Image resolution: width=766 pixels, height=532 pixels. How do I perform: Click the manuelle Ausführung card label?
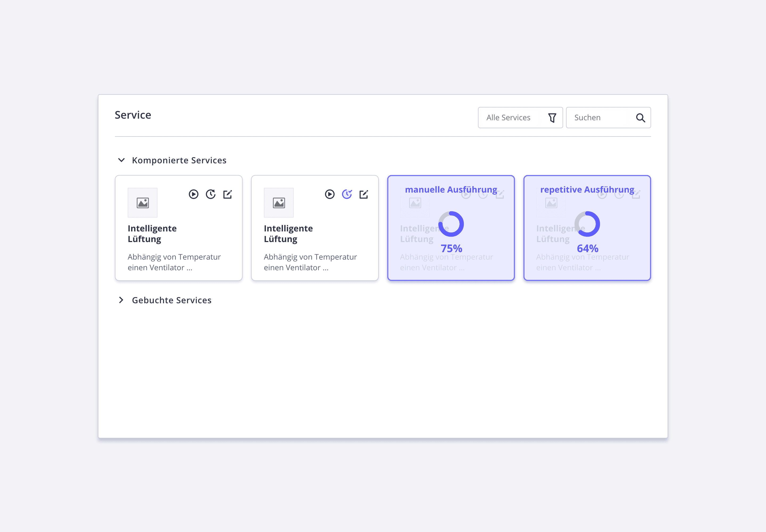pos(451,190)
